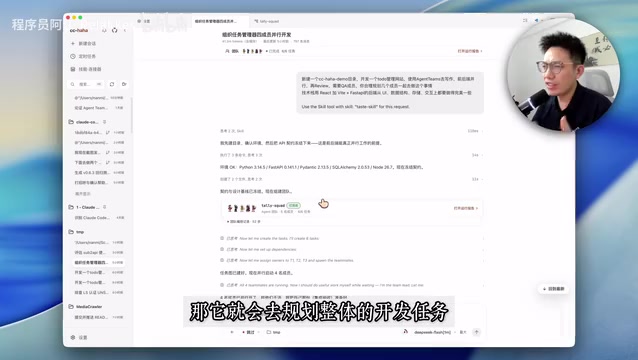This screenshot has width=638, height=360.
Task: Click the sound icon beside cc-haha logo
Action: coord(104,31)
